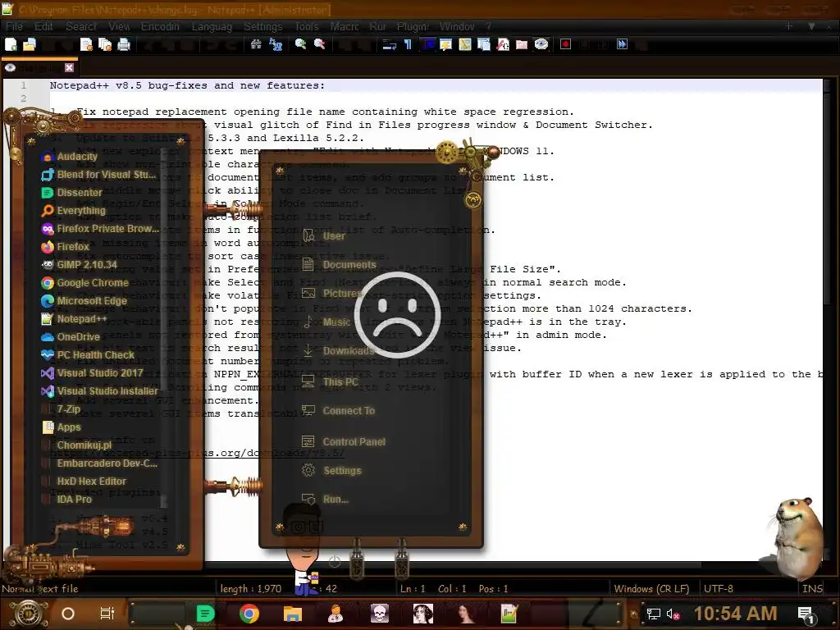Screen dimensions: 840x630
Task: Open Music in the start menu panel
Action: tap(326, 322)
